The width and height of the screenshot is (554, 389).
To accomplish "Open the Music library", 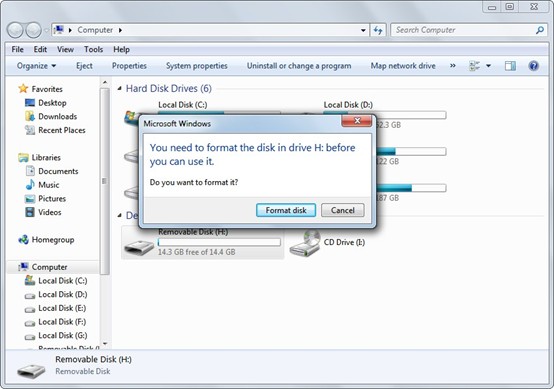I will click(48, 185).
